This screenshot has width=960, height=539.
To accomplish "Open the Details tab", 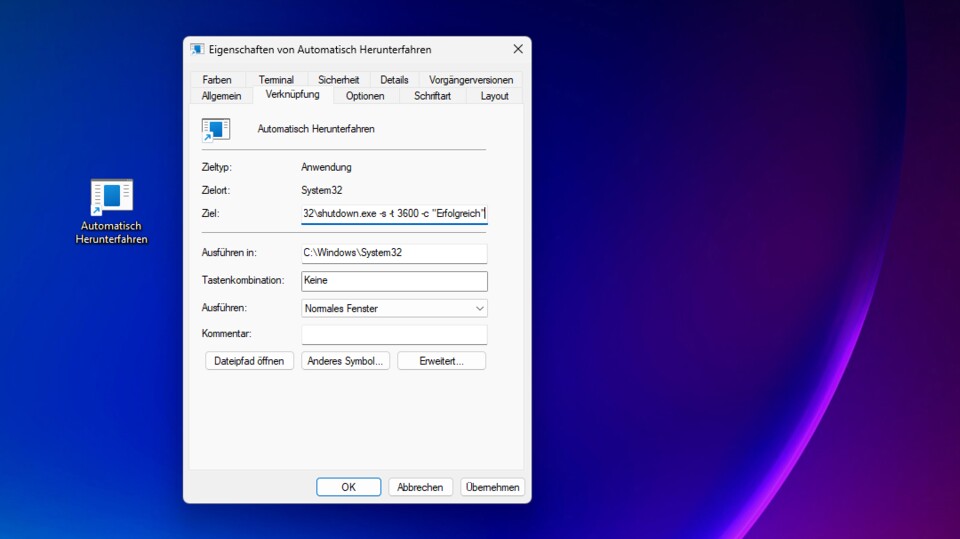I will tap(394, 80).
